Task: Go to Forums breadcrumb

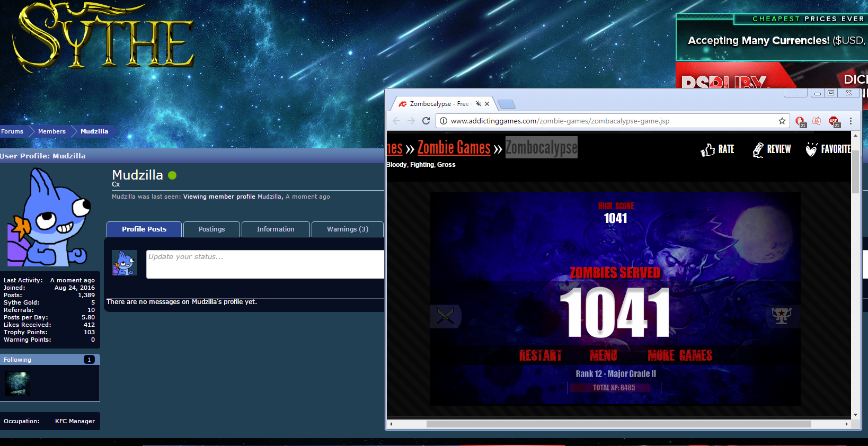Action: pos(12,131)
